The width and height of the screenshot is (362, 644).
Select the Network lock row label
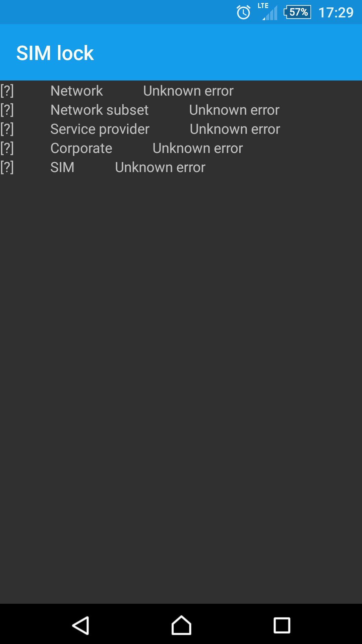(x=76, y=91)
